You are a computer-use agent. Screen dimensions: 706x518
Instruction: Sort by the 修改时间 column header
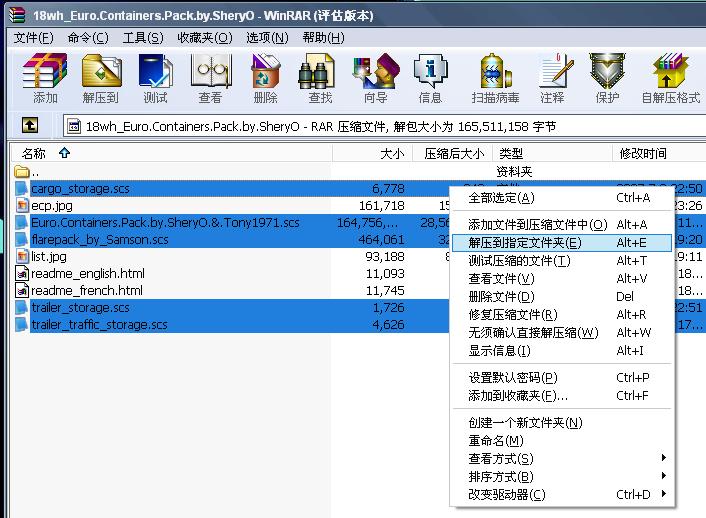660,154
